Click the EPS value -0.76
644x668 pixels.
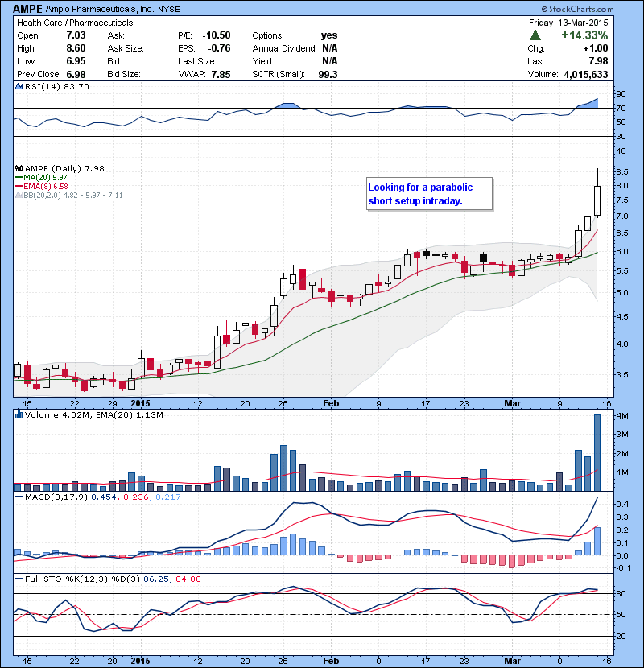[x=219, y=48]
